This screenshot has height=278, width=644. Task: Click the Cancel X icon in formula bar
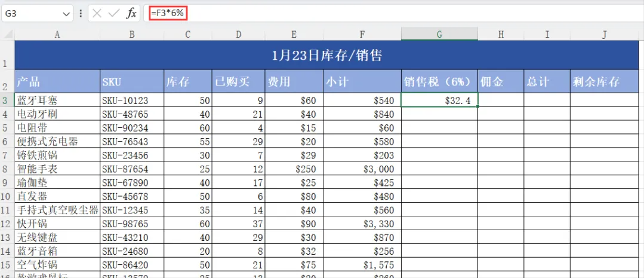pyautogui.click(x=98, y=13)
